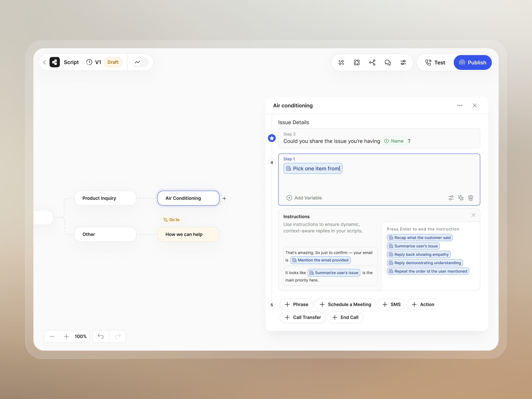Open the share nodes icon in toolbar
The height and width of the screenshot is (399, 532).
click(372, 63)
